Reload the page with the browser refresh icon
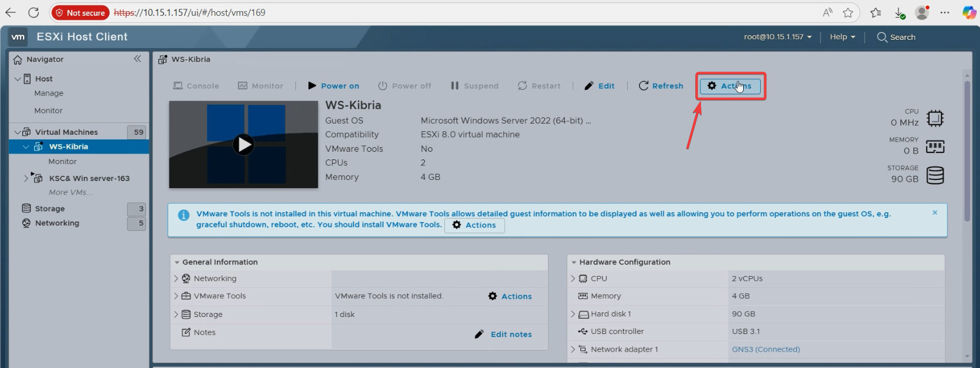This screenshot has height=368, width=980. (33, 12)
